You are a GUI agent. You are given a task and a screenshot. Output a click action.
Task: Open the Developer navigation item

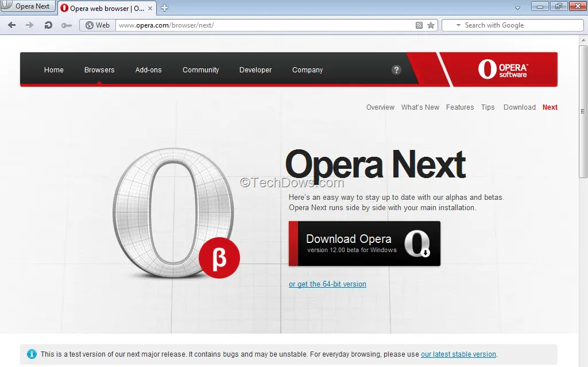256,70
